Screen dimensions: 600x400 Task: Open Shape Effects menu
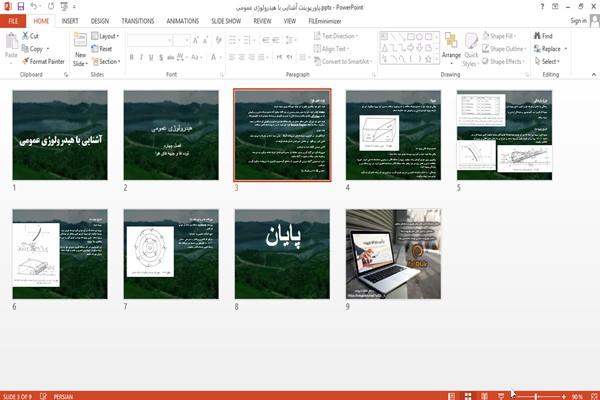pyautogui.click(x=504, y=61)
